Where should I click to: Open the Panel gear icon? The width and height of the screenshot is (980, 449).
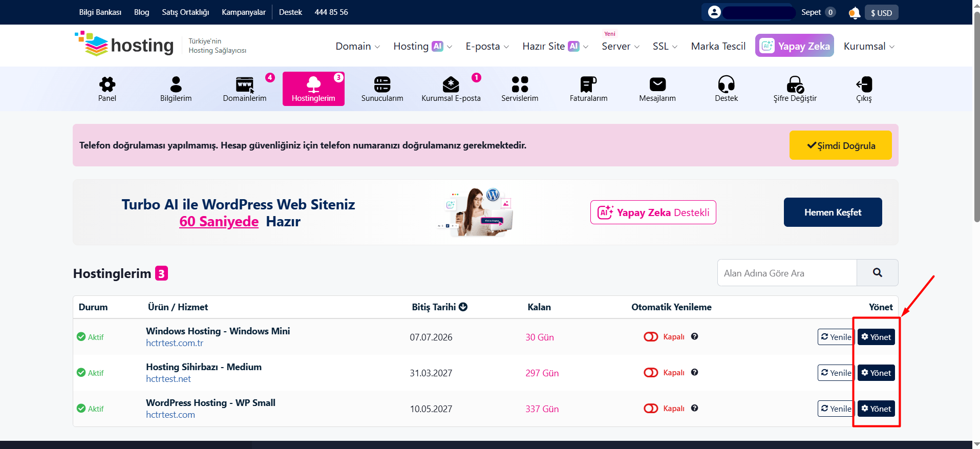[107, 84]
